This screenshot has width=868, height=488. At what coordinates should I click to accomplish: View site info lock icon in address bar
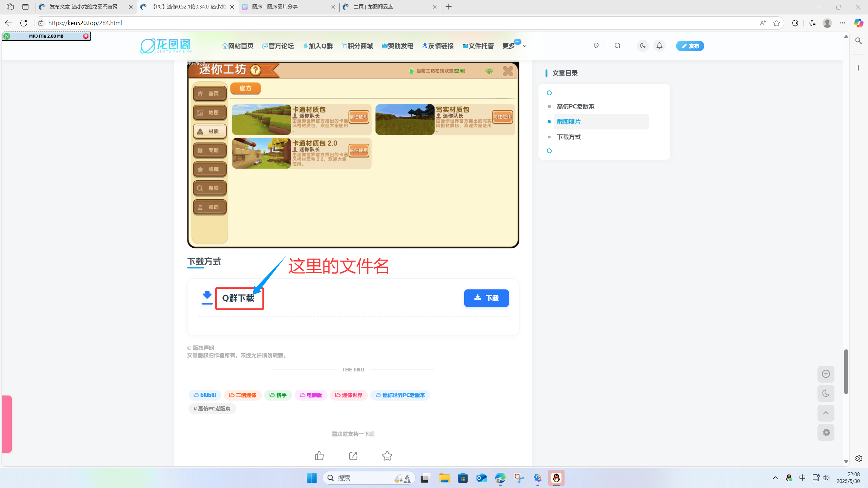pyautogui.click(x=41, y=23)
